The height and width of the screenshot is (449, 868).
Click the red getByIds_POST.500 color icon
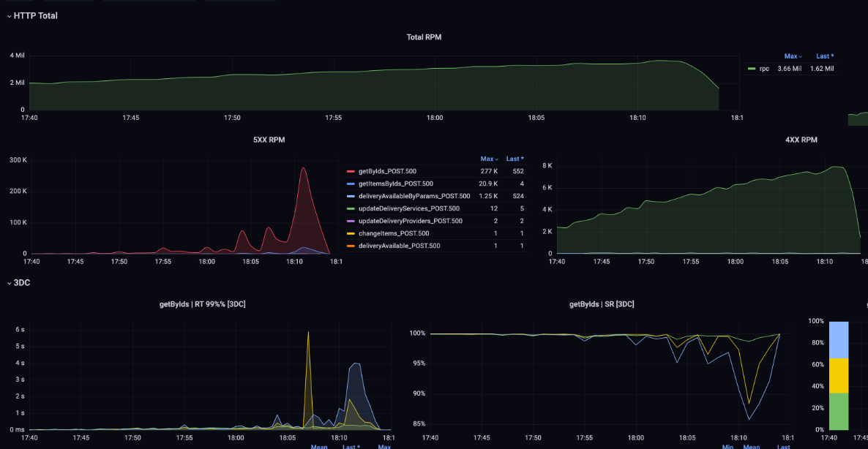[351, 171]
